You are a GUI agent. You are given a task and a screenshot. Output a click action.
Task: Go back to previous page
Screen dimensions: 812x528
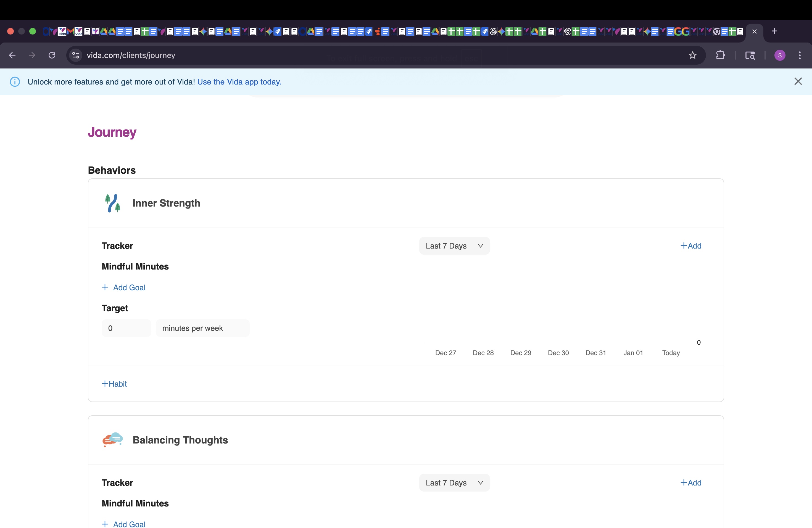[x=12, y=55]
